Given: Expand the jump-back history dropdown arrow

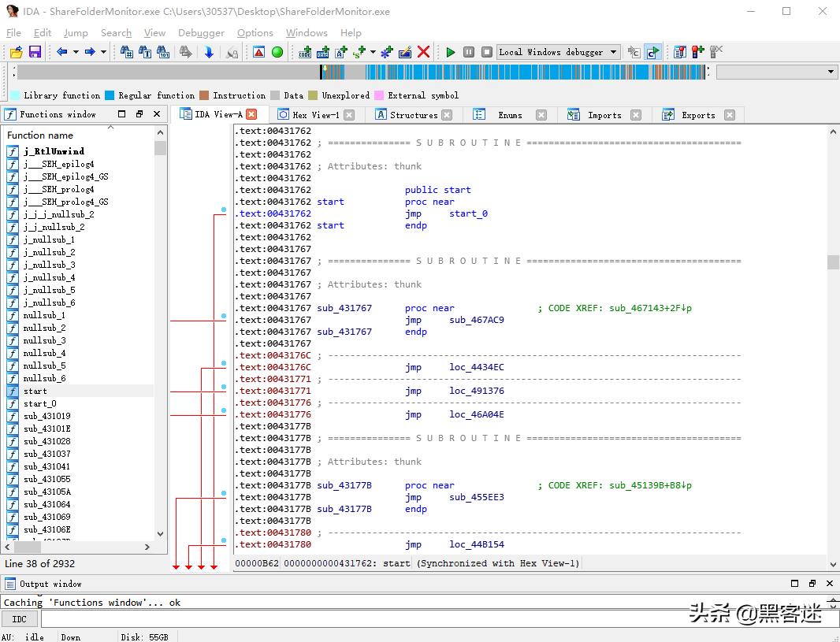Looking at the screenshot, I should pyautogui.click(x=76, y=52).
